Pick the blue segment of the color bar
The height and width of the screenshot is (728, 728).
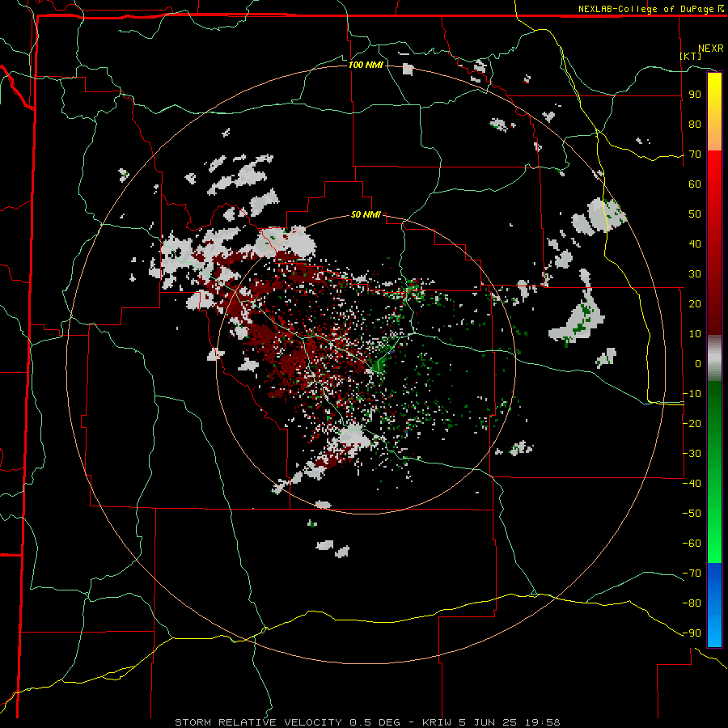pos(714,604)
